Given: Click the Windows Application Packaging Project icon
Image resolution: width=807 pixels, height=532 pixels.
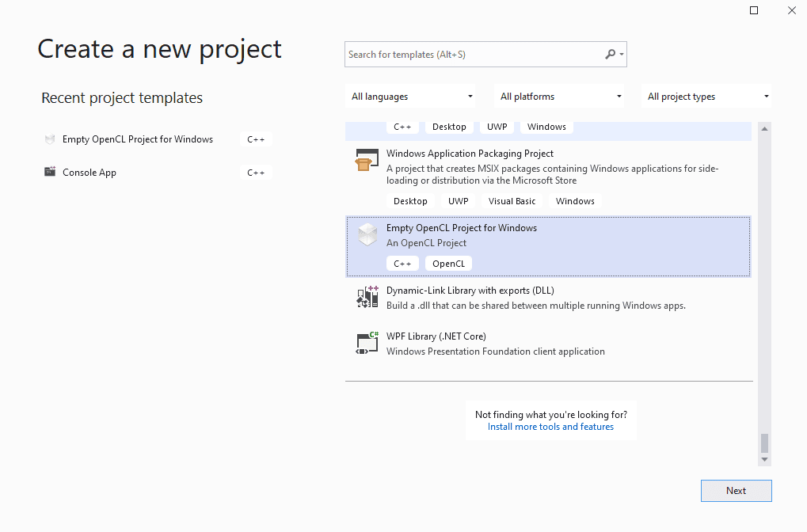Looking at the screenshot, I should coord(367,160).
